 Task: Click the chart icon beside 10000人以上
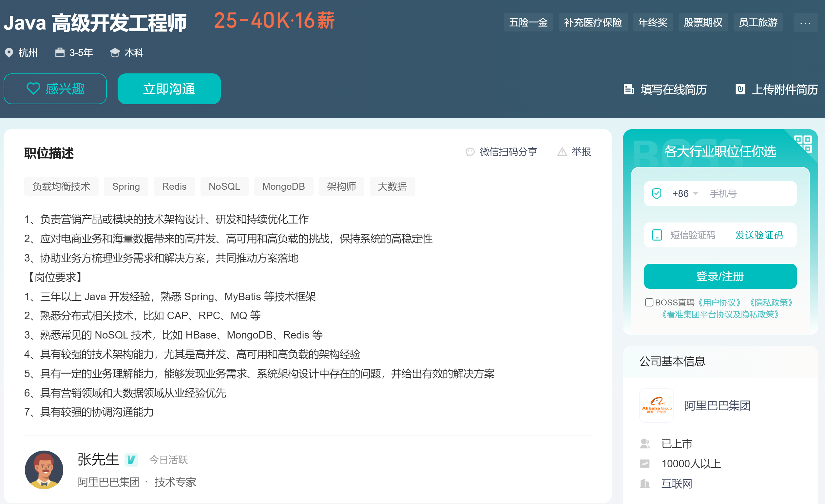(x=644, y=463)
